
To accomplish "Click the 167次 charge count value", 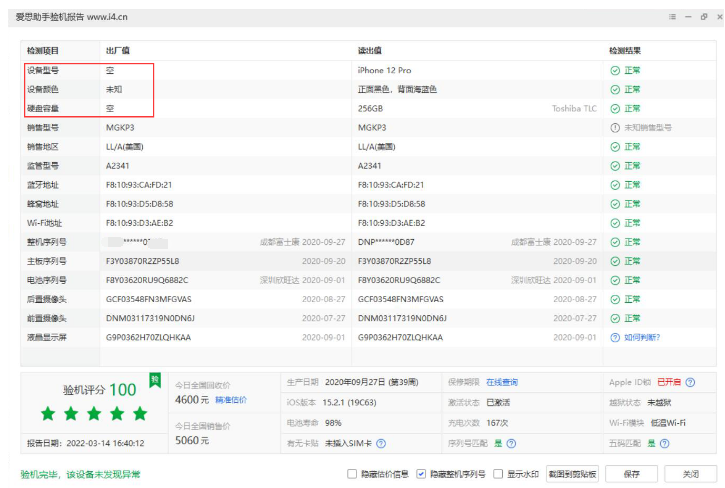I will [497, 423].
